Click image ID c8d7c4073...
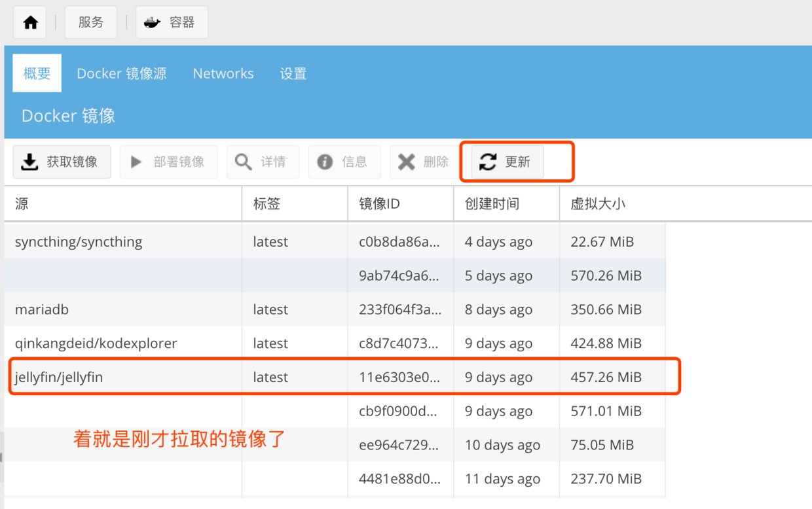This screenshot has height=509, width=812. pos(399,344)
